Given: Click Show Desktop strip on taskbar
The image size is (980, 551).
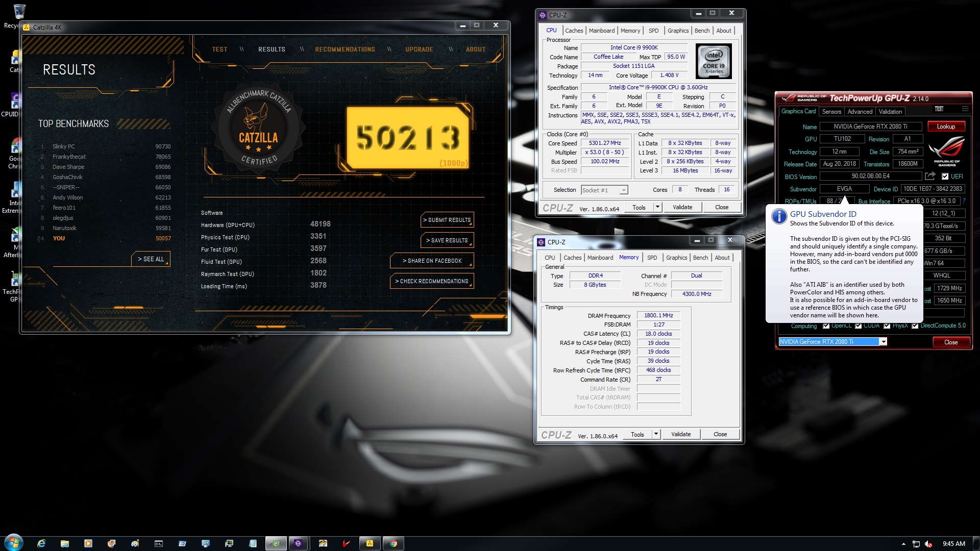Looking at the screenshot, I should [x=976, y=543].
